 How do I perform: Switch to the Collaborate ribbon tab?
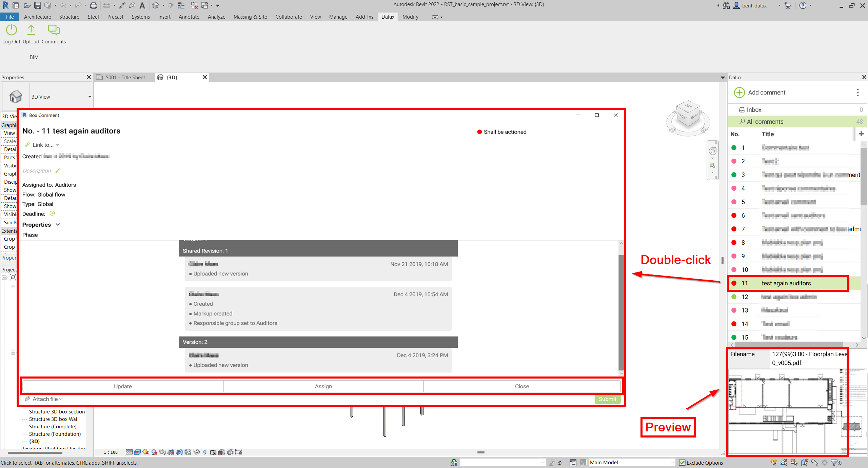click(x=289, y=17)
